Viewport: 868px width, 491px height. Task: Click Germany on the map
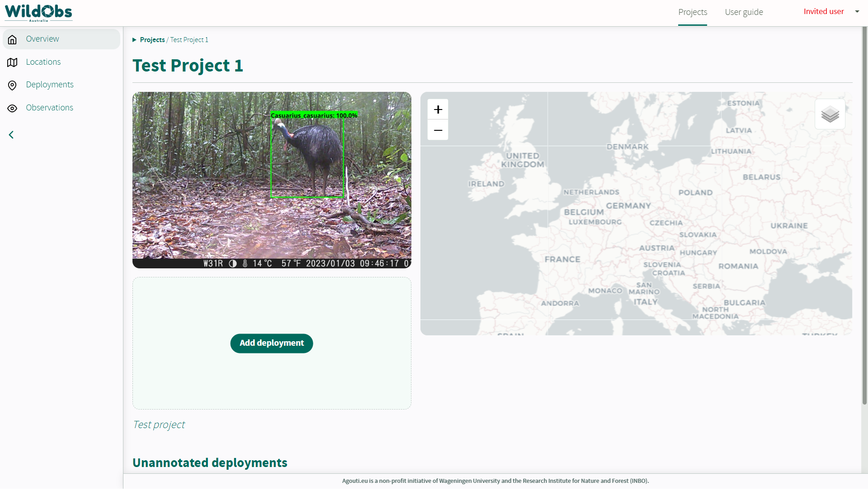tap(628, 206)
